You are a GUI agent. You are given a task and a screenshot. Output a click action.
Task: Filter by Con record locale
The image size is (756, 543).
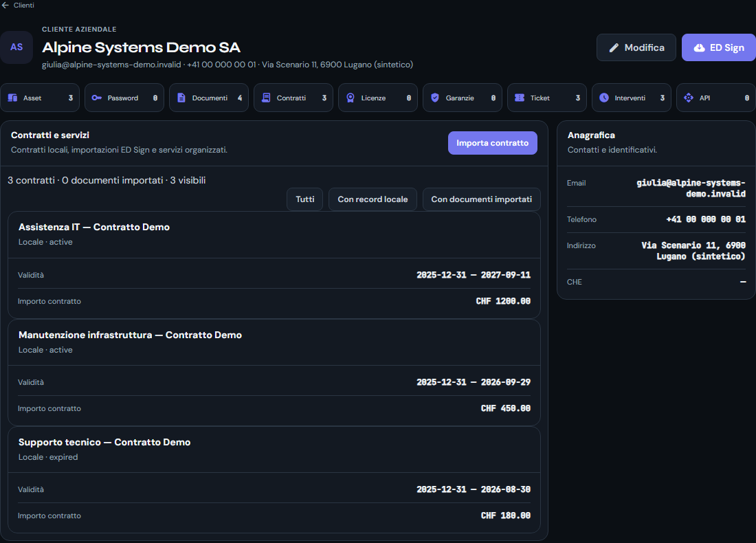[373, 199]
